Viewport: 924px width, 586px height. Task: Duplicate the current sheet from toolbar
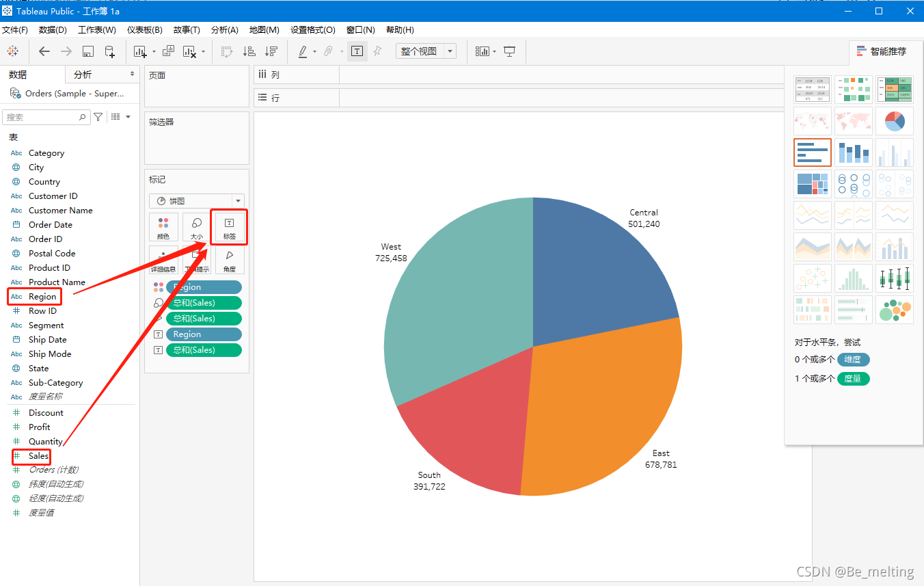click(x=168, y=51)
